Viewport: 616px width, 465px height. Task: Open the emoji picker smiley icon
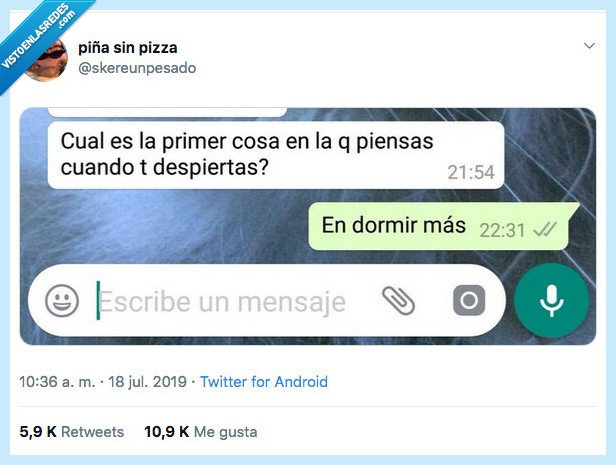62,301
